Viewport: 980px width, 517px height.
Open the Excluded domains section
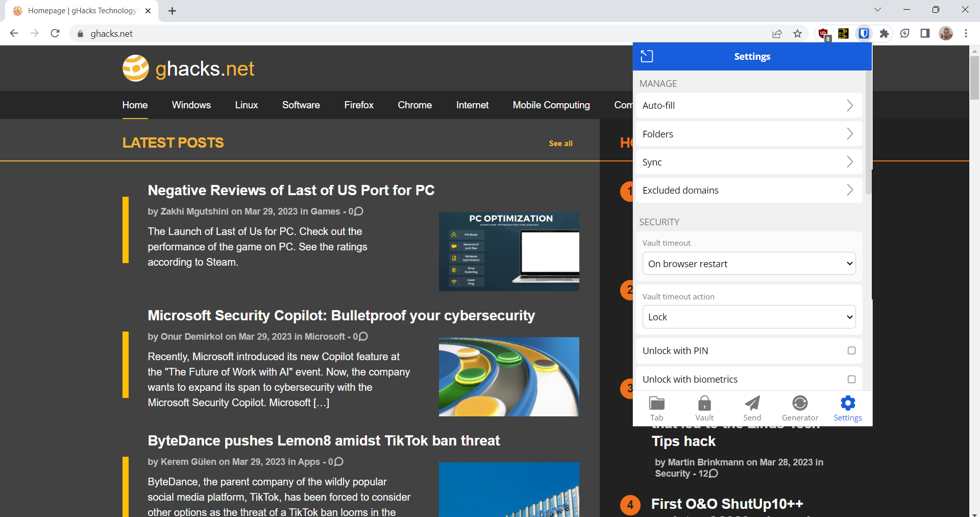tap(749, 190)
